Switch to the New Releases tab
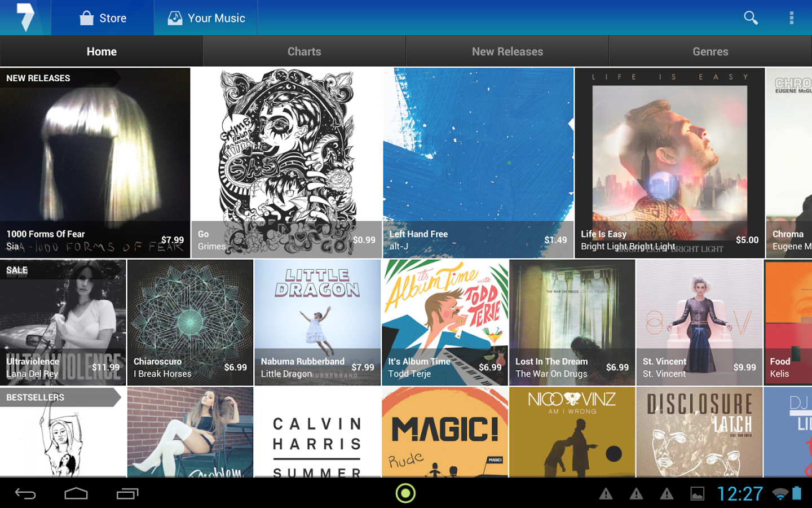The height and width of the screenshot is (508, 812). pos(507,51)
